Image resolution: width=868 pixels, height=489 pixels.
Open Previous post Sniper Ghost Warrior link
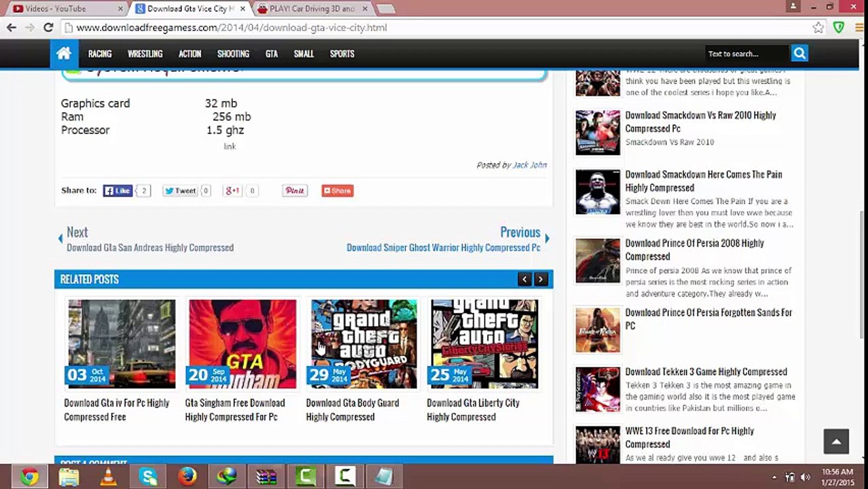[444, 248]
